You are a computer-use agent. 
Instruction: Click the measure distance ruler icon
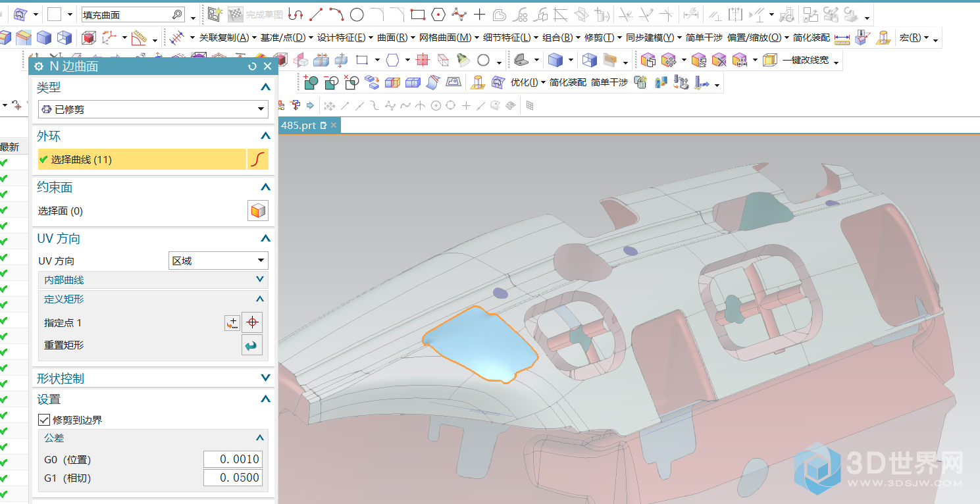tap(842, 38)
